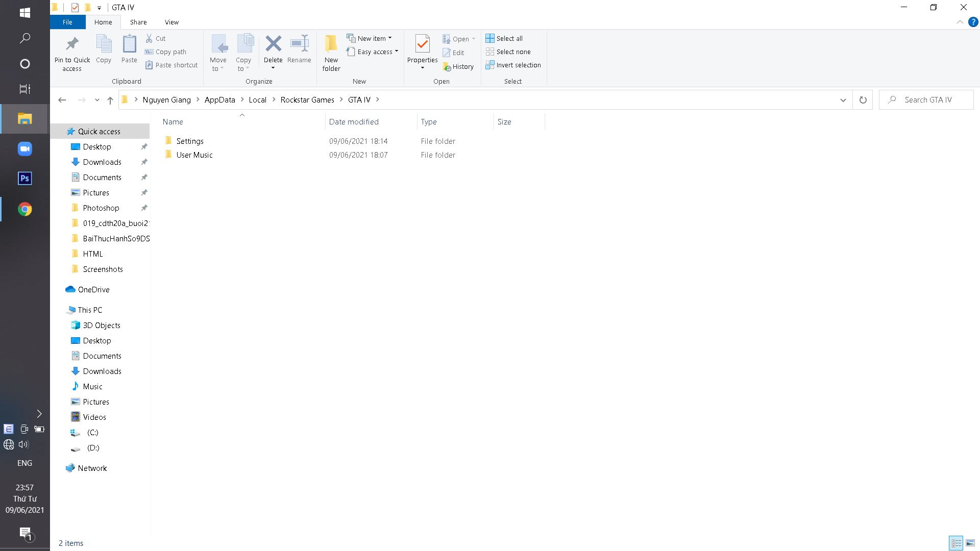Switch to details view in status bar
The height and width of the screenshot is (551, 980).
pos(956,543)
